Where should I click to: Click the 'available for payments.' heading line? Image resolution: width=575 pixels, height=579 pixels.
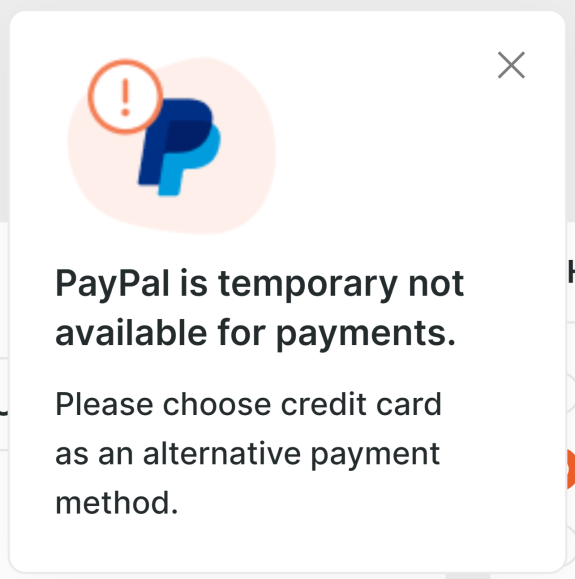pos(255,333)
